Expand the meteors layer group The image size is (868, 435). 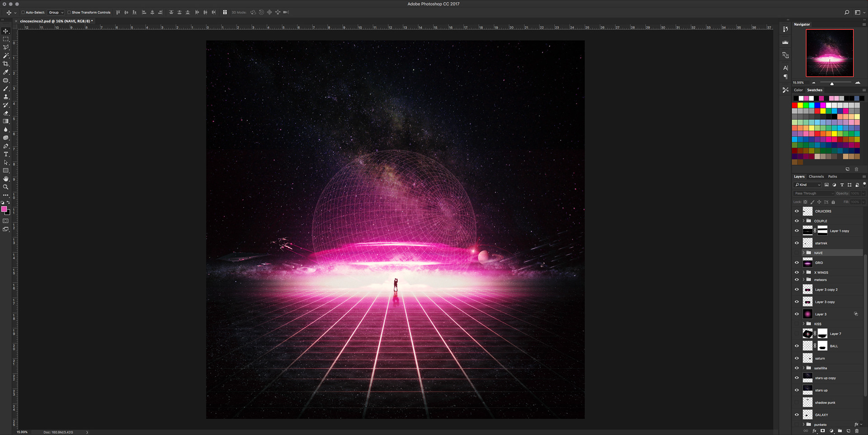804,280
